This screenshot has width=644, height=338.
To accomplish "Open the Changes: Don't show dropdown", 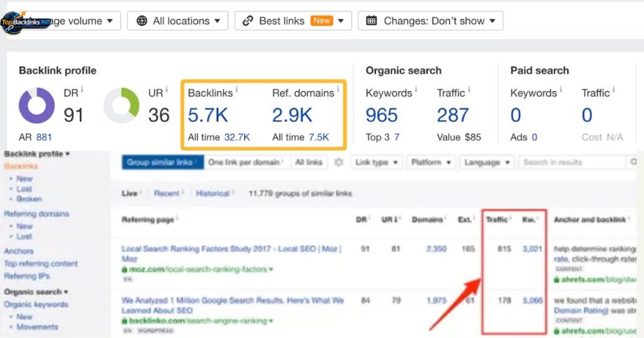I will pos(430,21).
